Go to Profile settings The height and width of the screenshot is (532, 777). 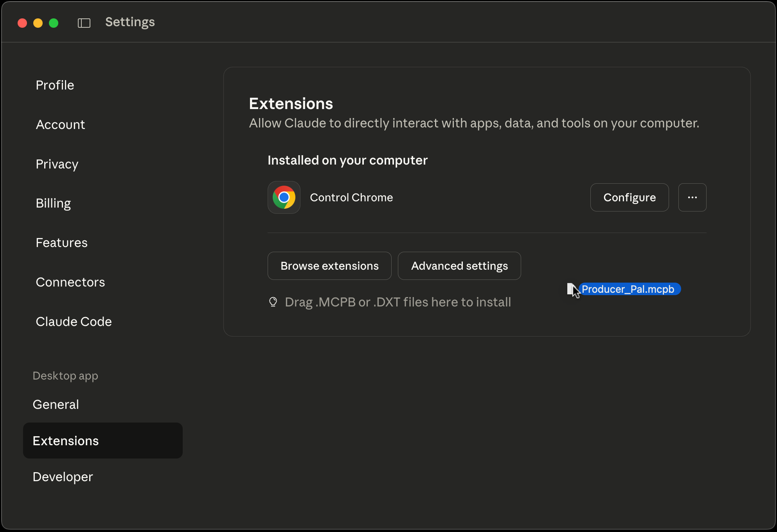(x=55, y=85)
